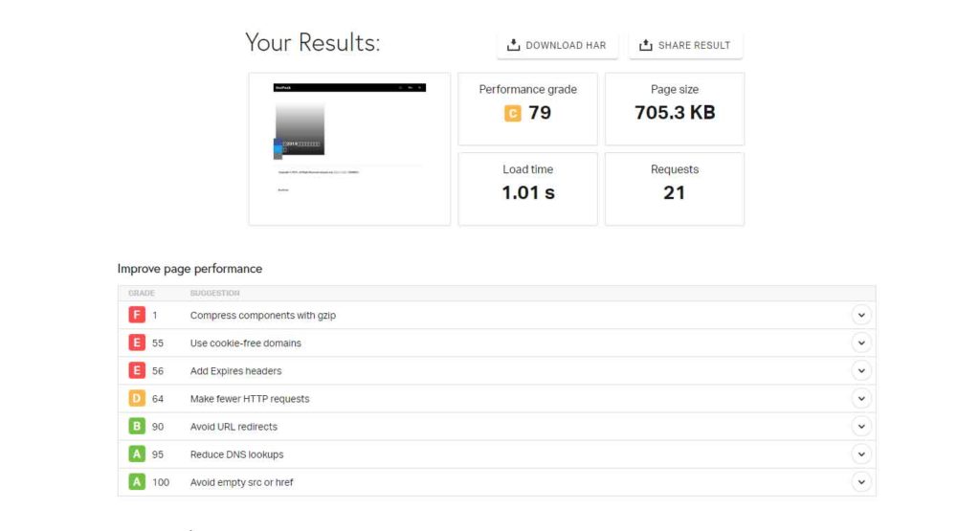The height and width of the screenshot is (531, 980).
Task: Click the green A badge scored 100
Action: [137, 482]
